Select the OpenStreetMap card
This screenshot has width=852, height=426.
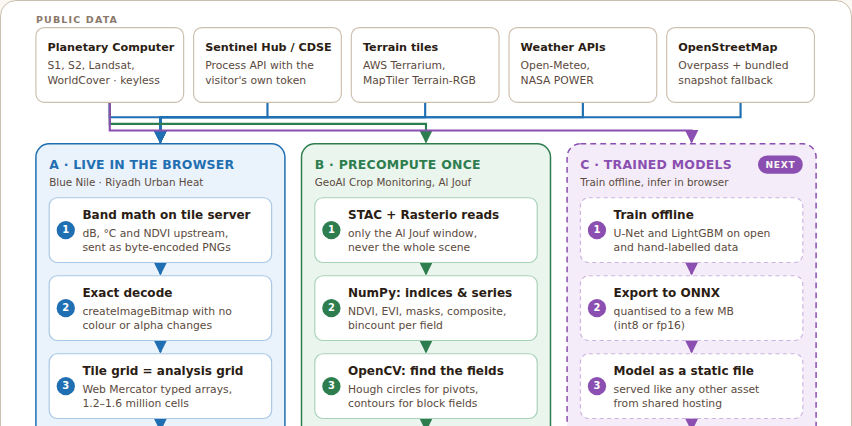[740, 65]
